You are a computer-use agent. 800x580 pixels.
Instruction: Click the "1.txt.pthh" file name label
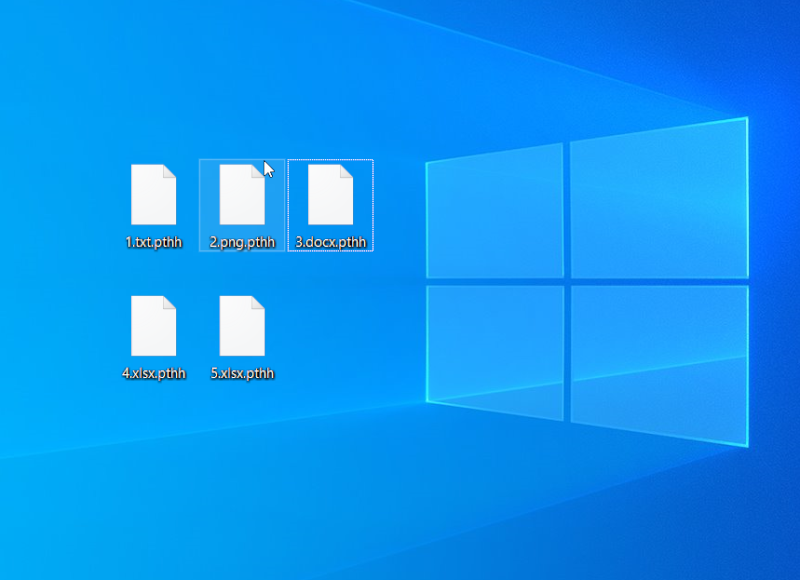[153, 242]
